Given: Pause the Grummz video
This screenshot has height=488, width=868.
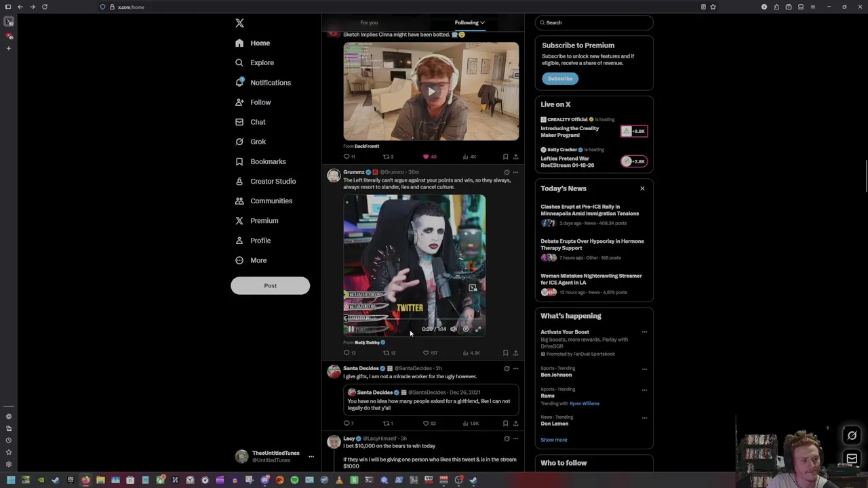Looking at the screenshot, I should point(351,329).
